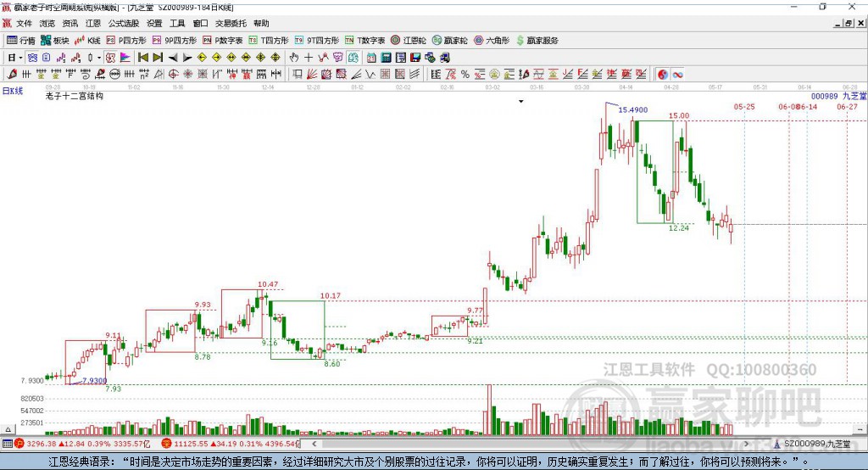Click the SZ000989,九芝堂 status bar entry
Image resolution: width=868 pixels, height=470 pixels.
(x=812, y=444)
